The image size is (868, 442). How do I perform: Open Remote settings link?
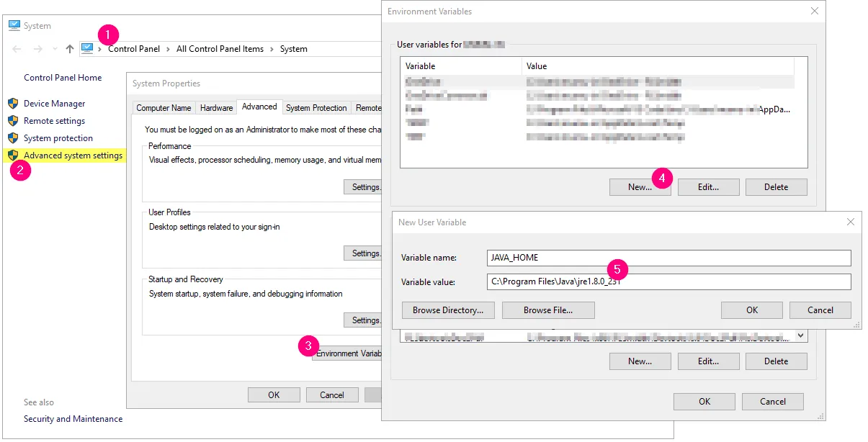pyautogui.click(x=54, y=121)
